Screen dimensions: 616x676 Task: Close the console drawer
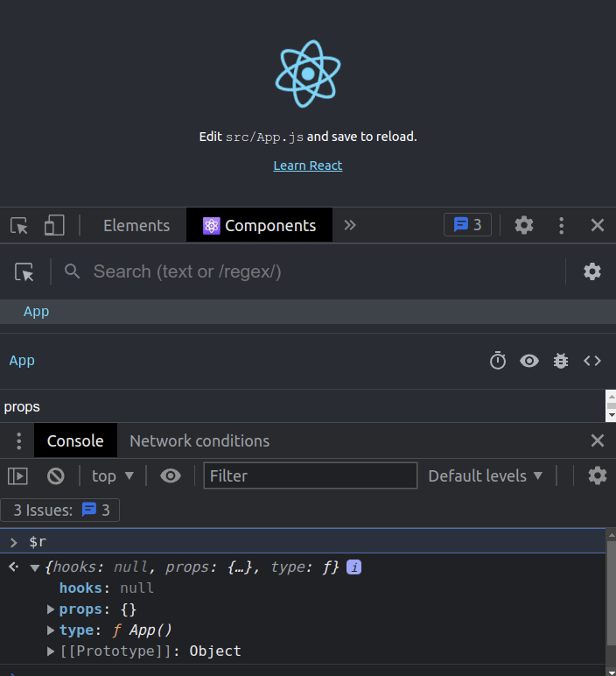[x=598, y=440]
